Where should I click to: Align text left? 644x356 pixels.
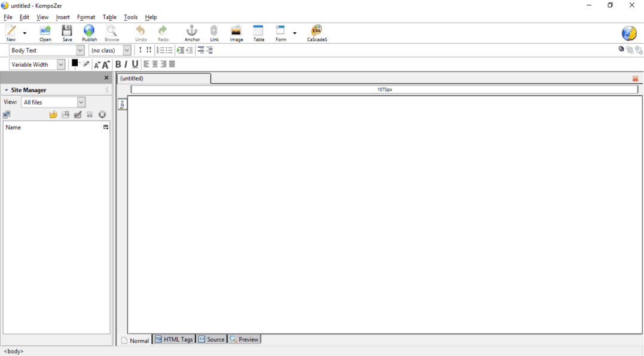coord(146,64)
